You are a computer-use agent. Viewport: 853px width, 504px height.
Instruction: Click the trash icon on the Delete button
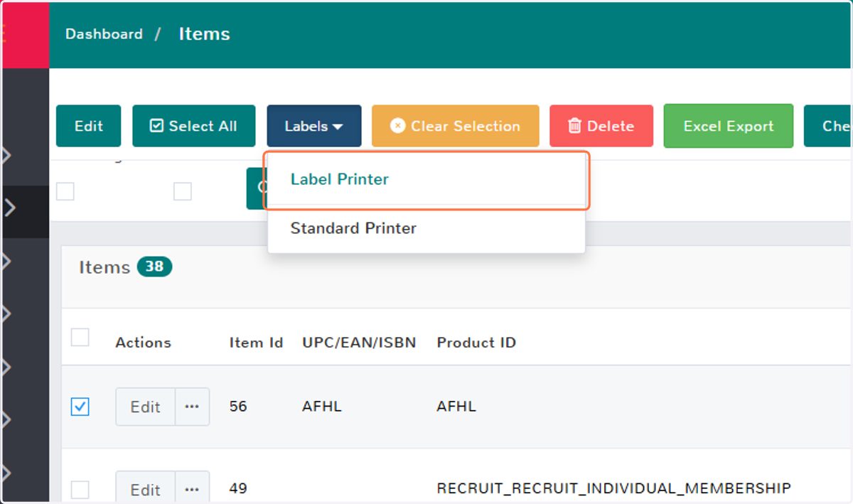[574, 126]
